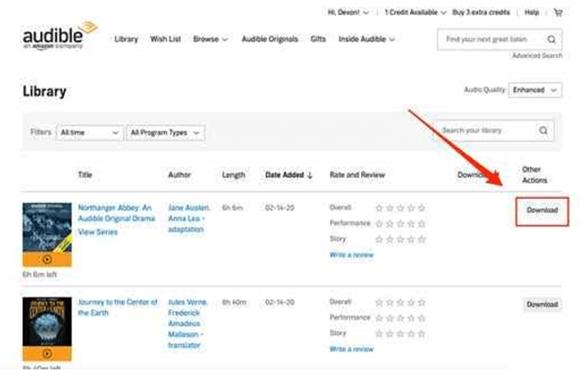Sort by Author column header
Image resolution: width=588 pixels, height=386 pixels.
(179, 175)
